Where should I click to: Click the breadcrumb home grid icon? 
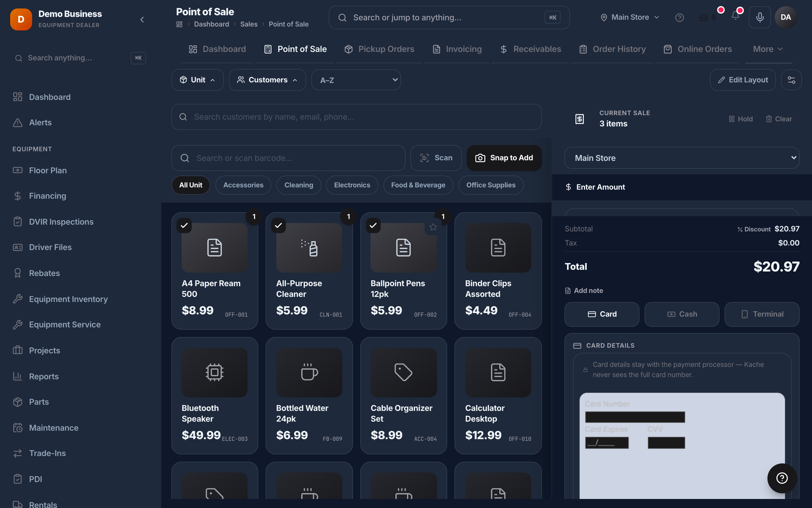click(x=179, y=24)
